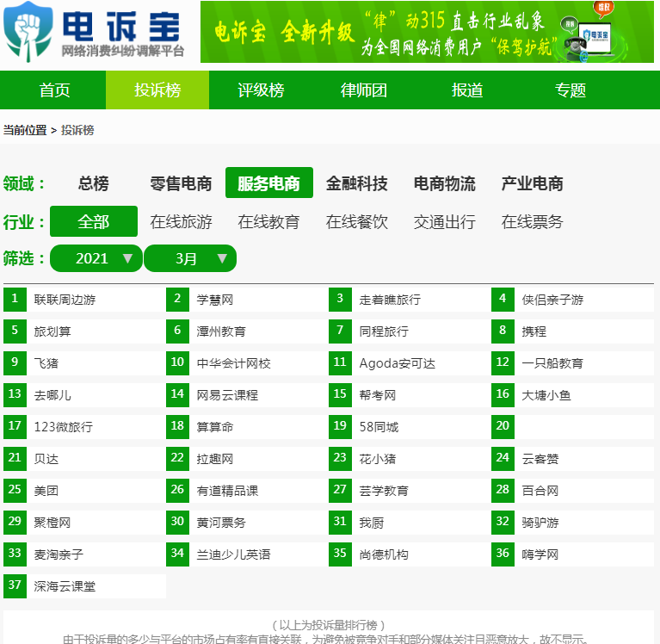Open the 报道 navigation tab

(466, 90)
